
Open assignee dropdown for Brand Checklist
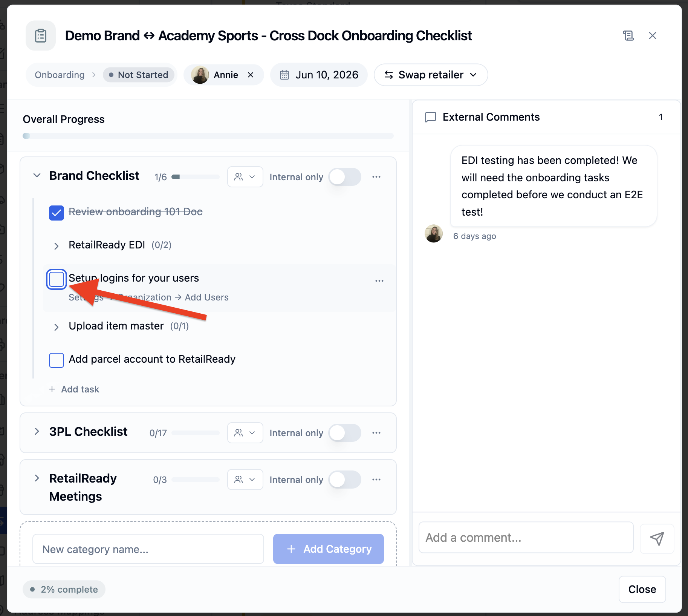tap(245, 177)
